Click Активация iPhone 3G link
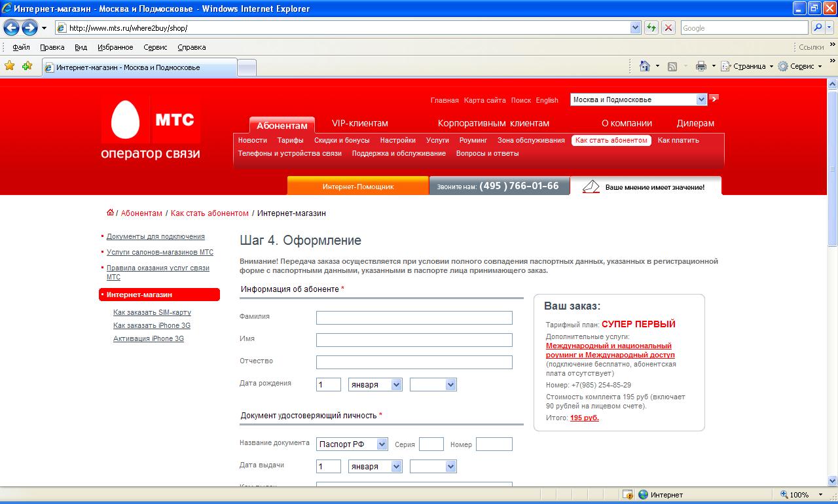 (148, 338)
